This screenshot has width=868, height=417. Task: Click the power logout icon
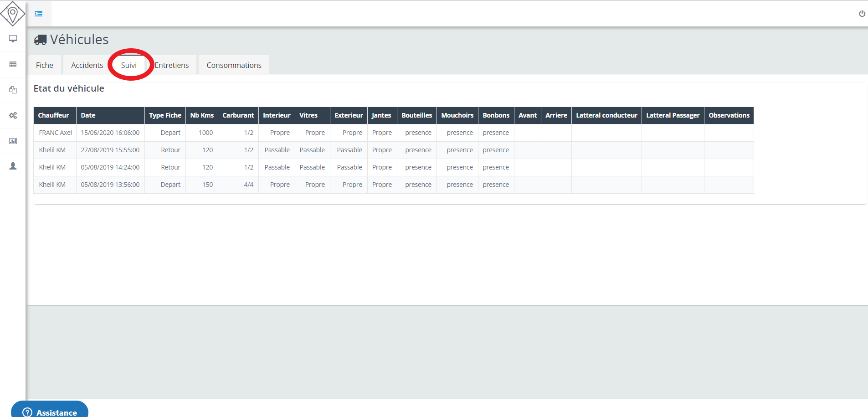click(862, 14)
